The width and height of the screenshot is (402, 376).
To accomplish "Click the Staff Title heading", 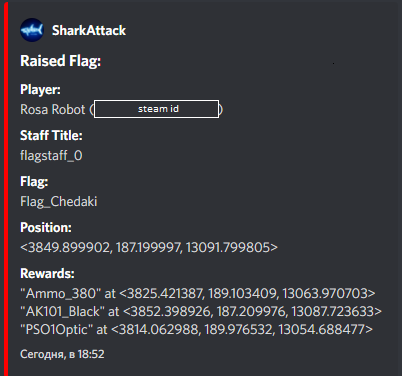I will 51,136.
